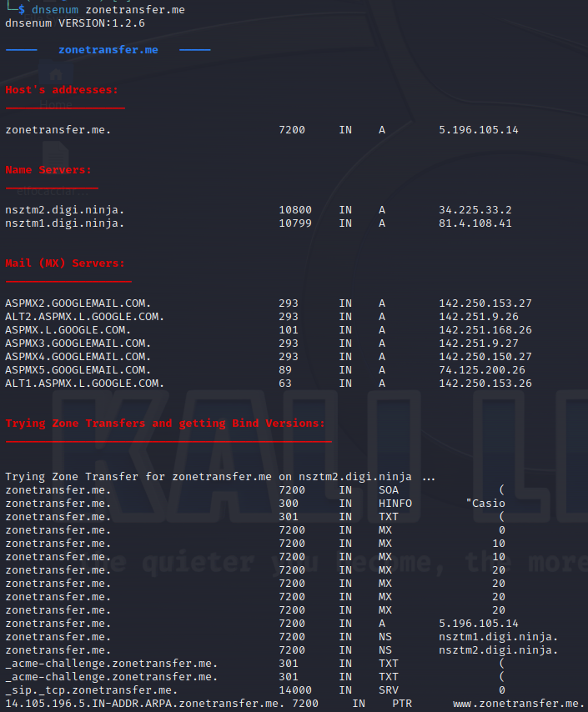The image size is (588, 712).
Task: Click the Trying Zone Transfers red heading
Action: click(x=165, y=424)
